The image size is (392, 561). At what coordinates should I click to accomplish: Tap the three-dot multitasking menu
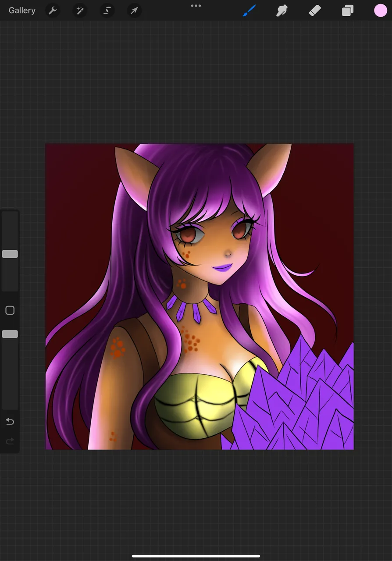click(x=196, y=6)
